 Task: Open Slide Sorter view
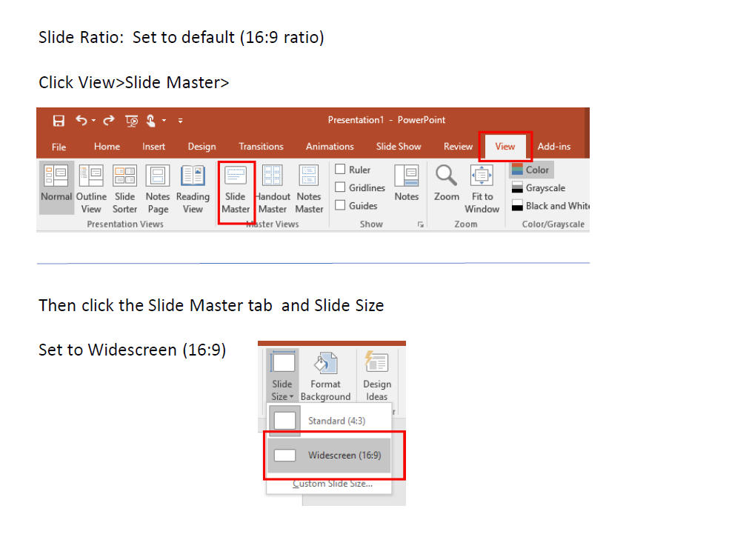124,189
